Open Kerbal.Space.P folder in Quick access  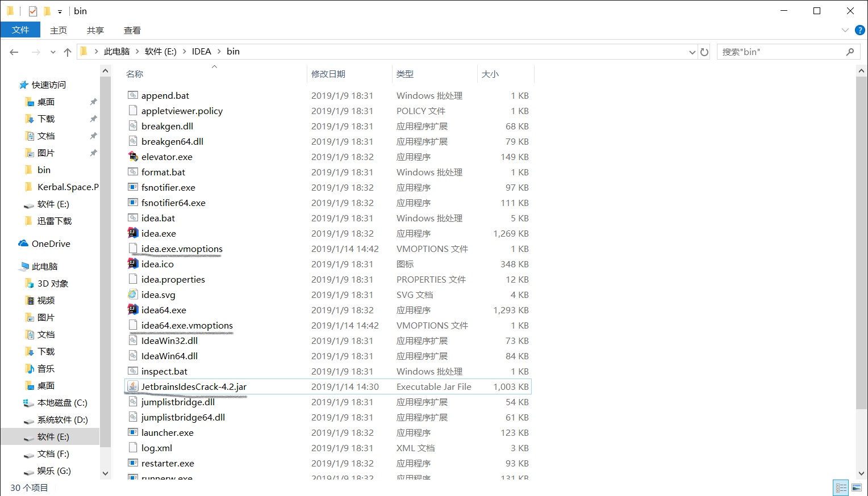(68, 187)
